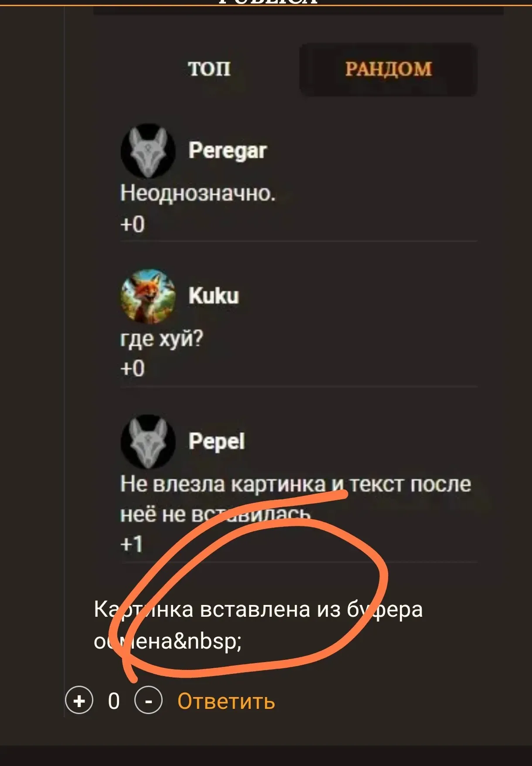This screenshot has width=532, height=766.
Task: Click the vote count zero beside plus
Action: pos(114,701)
